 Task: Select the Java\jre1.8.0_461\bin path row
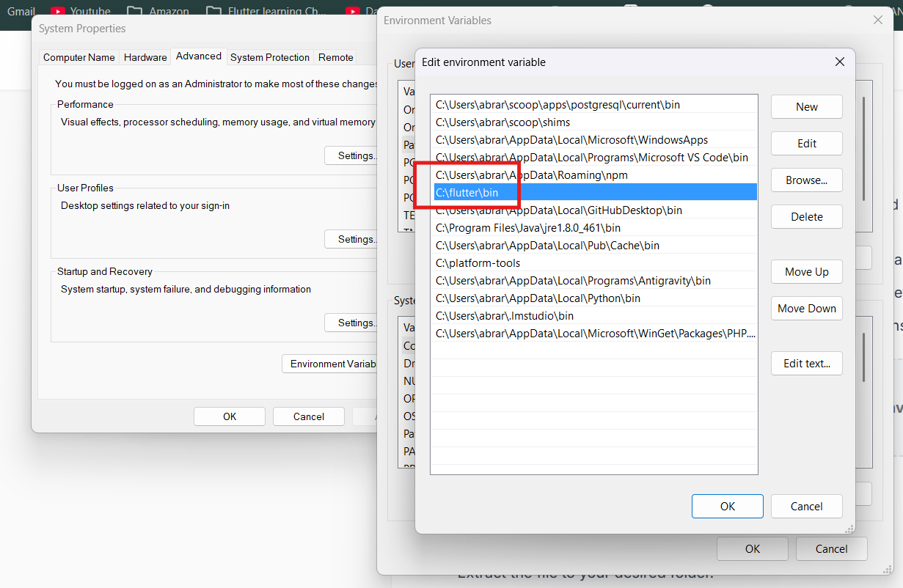point(594,228)
